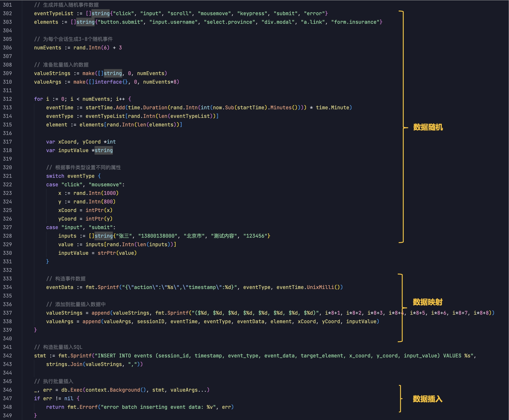Click the case "input", "submit" line
This screenshot has width=509, height=420.
point(81,227)
